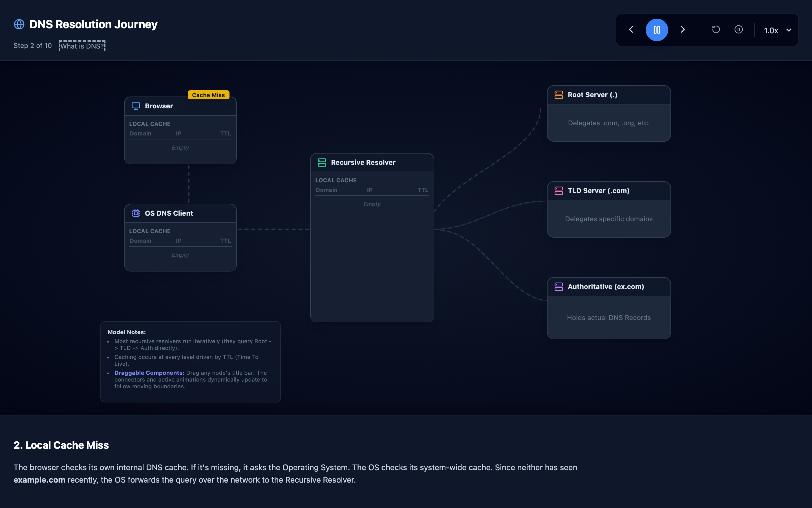Click the Authoritative server purple icon
The height and width of the screenshot is (508, 812).
(x=559, y=286)
